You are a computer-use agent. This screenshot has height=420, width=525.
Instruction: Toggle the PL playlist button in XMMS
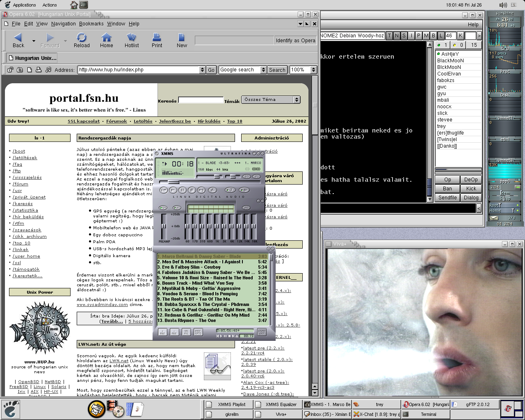pyautogui.click(x=257, y=176)
